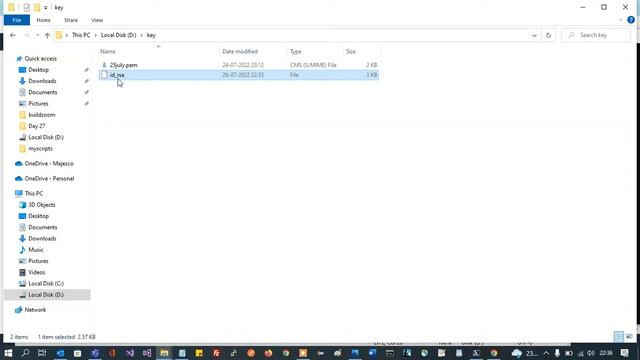Open pinned Desktop under Quick access
This screenshot has height=360, width=640.
(38, 70)
